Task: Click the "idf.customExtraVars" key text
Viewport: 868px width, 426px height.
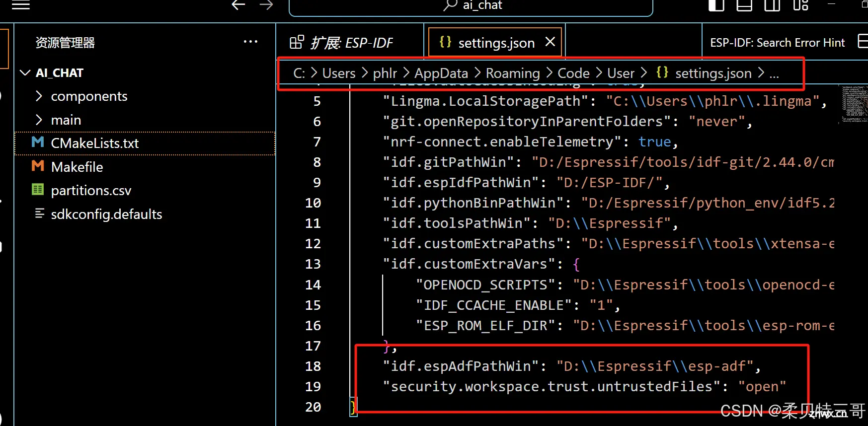Action: pos(469,264)
